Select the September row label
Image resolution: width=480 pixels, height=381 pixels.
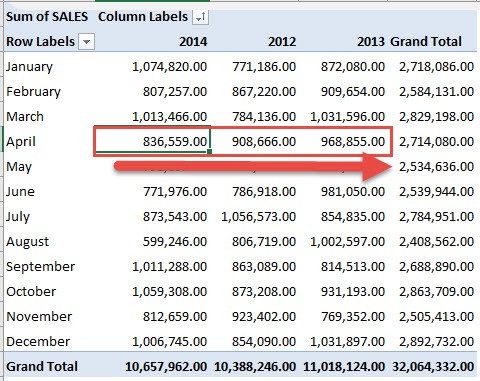point(40,267)
